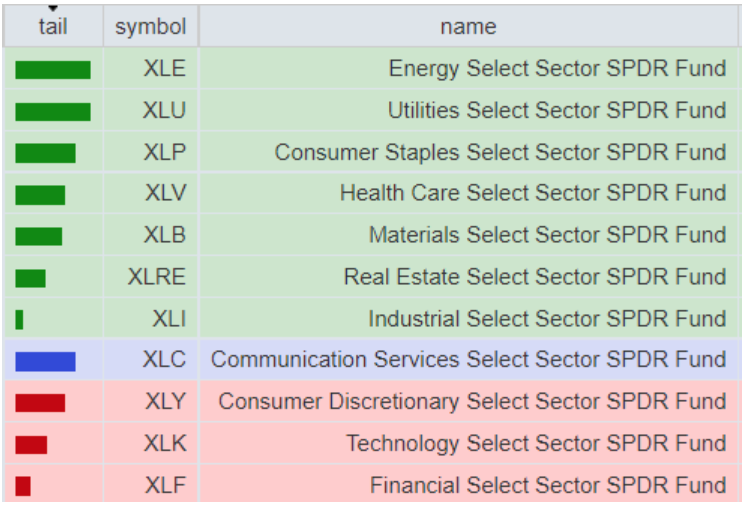Click the symbol column header
742x506 pixels.
click(150, 27)
